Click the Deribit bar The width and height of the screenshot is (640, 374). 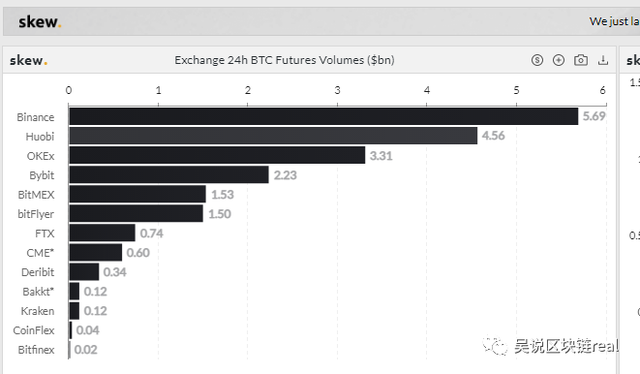pyautogui.click(x=84, y=272)
